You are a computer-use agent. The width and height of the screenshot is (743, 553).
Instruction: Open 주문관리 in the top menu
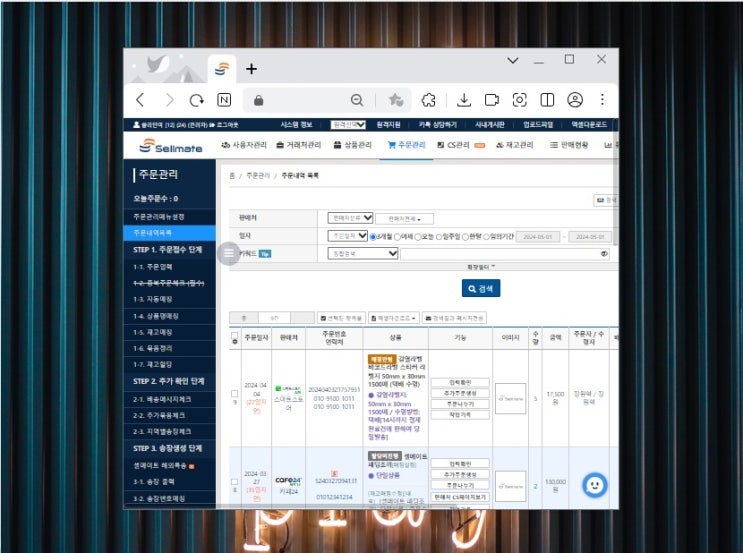point(407,145)
